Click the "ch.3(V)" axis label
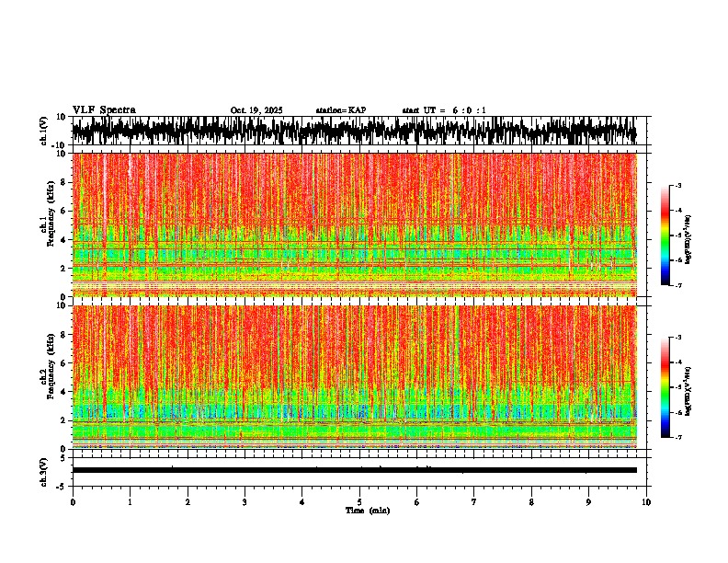 coord(44,472)
